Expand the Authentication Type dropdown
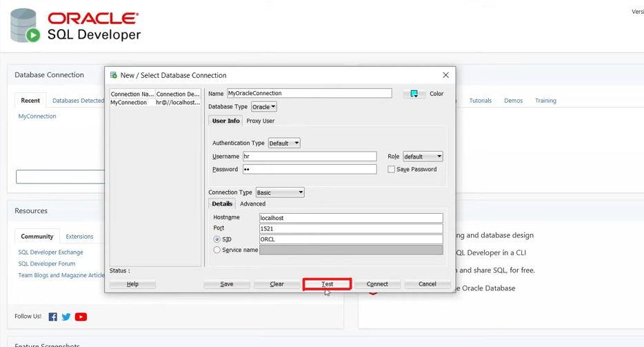The height and width of the screenshot is (347, 644). pos(284,143)
